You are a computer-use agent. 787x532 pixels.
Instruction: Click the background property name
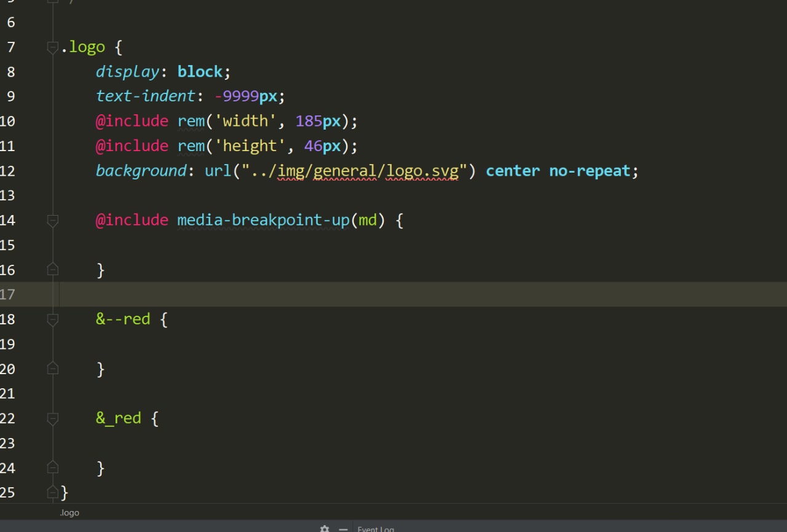(x=141, y=171)
